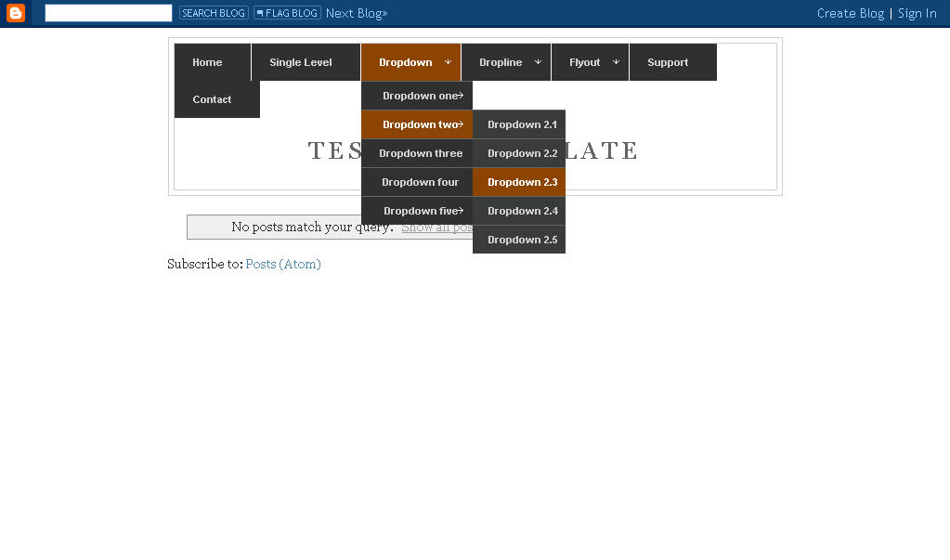The width and height of the screenshot is (950, 560).
Task: Click the 'Subscribe to:' text
Action: 205,264
